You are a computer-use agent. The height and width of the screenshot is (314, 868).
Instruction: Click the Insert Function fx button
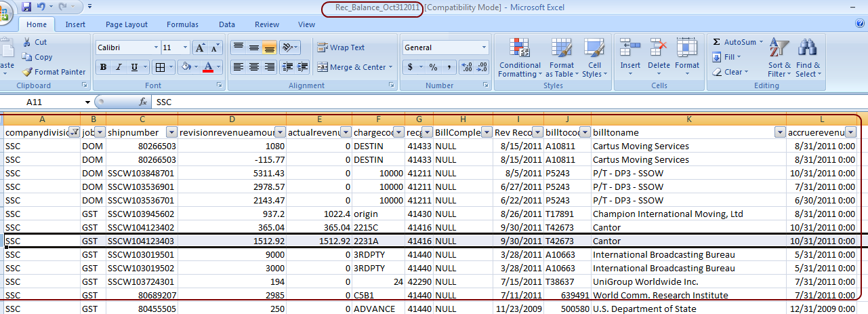point(143,102)
